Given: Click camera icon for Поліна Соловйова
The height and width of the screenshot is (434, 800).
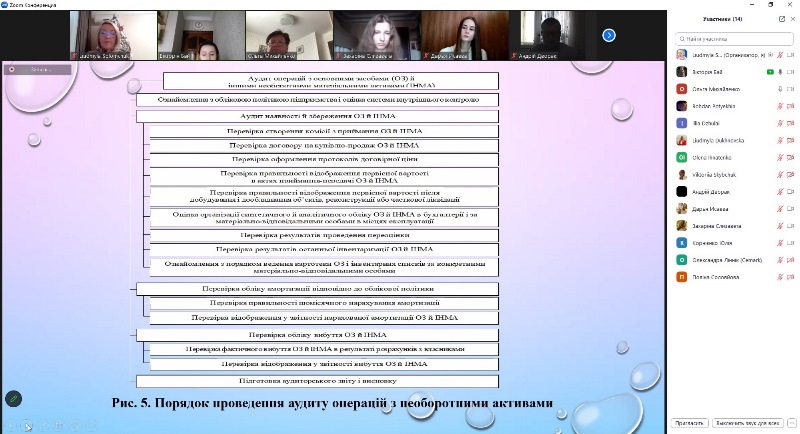Looking at the screenshot, I should click(791, 277).
